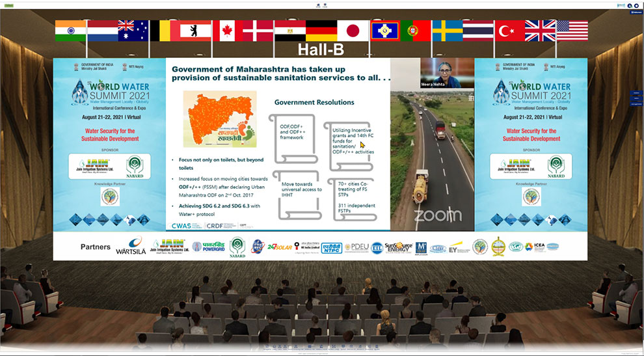644x356 pixels.
Task: Click NABARD logo in the partners strip
Action: [x=237, y=247]
